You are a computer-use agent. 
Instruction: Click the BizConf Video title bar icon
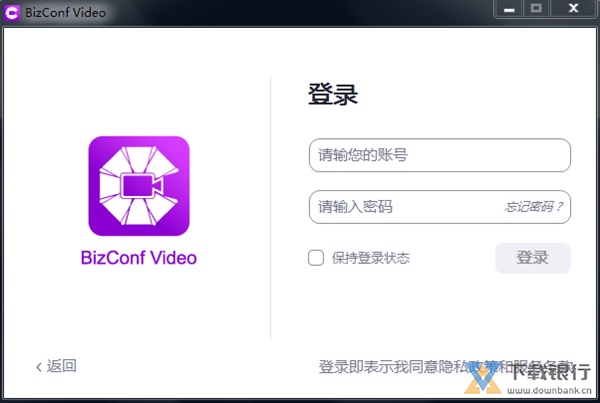click(x=12, y=13)
